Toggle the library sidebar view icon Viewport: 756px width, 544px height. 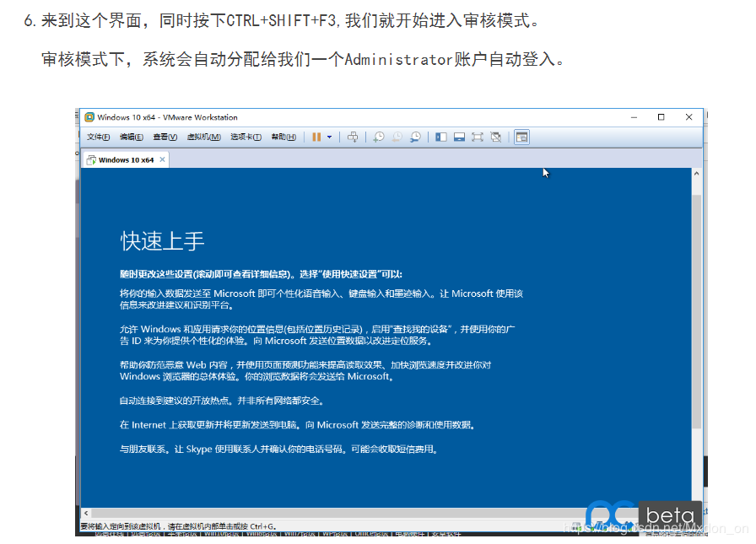[x=440, y=137]
